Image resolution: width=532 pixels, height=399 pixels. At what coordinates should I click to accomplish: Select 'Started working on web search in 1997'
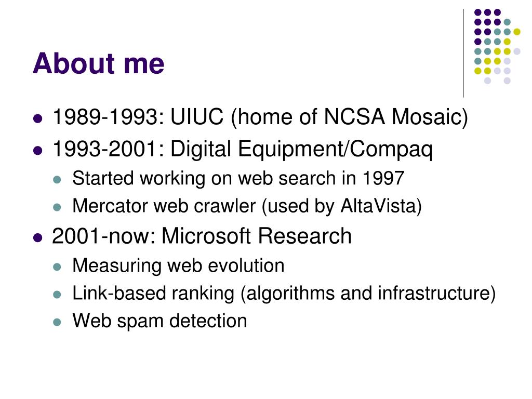[x=238, y=178]
